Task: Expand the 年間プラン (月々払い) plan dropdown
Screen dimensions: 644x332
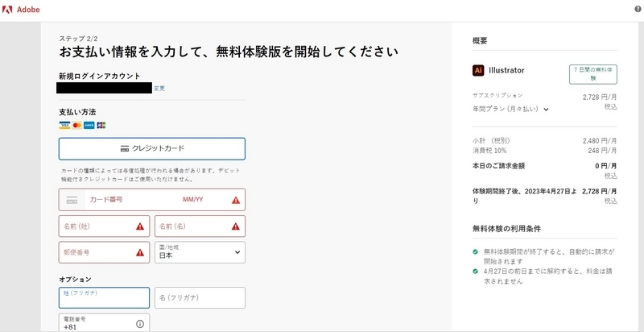Action: (511, 110)
